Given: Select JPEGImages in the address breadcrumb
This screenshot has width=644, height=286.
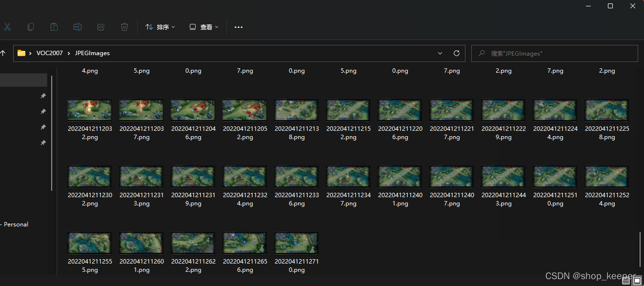Looking at the screenshot, I should tap(92, 53).
